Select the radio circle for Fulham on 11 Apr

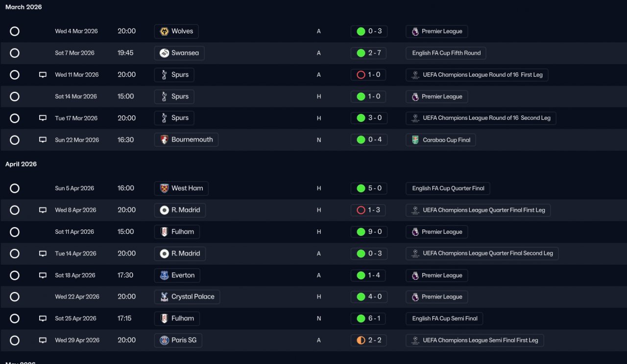pos(15,232)
